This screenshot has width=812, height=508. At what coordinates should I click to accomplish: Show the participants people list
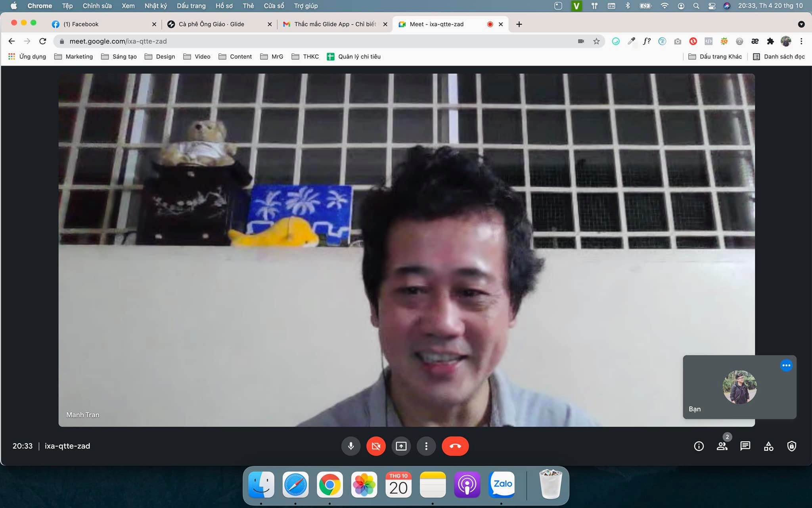(722, 446)
